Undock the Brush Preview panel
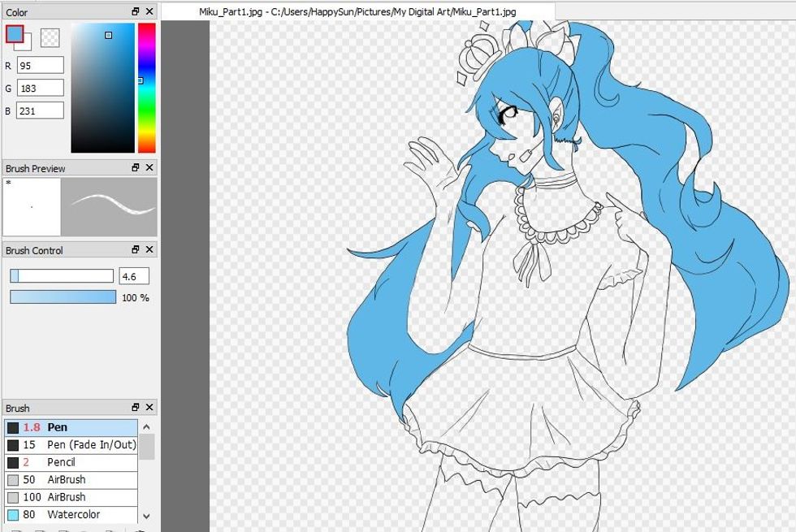796x532 pixels. tap(134, 168)
